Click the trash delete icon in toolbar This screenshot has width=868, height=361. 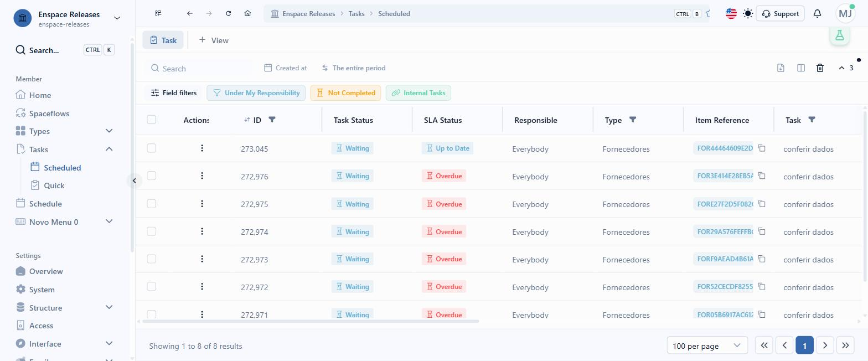(820, 68)
